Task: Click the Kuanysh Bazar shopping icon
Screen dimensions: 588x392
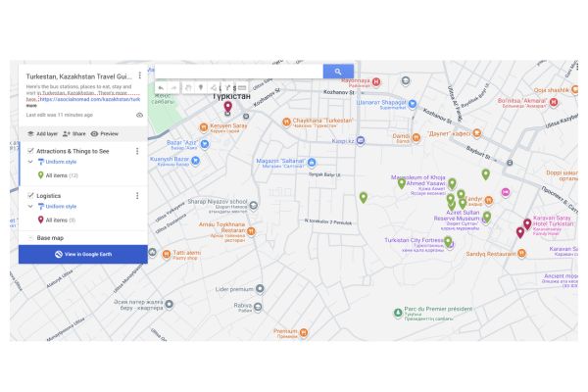Action: coord(195,161)
